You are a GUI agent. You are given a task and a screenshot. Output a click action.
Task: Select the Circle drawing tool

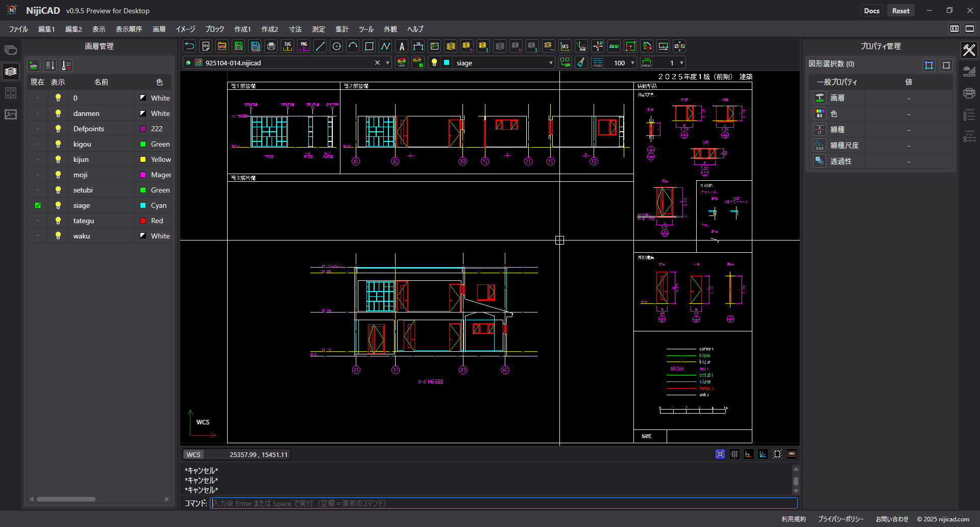(336, 46)
